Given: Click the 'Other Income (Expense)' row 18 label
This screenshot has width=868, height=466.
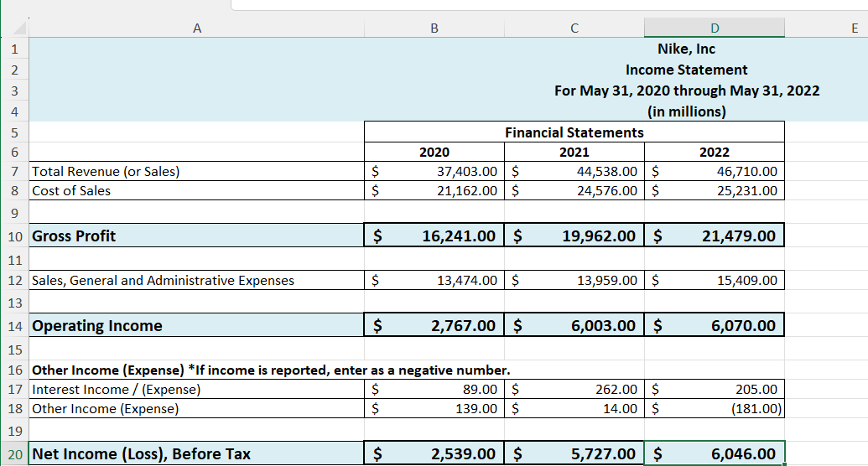Looking at the screenshot, I should [196, 408].
